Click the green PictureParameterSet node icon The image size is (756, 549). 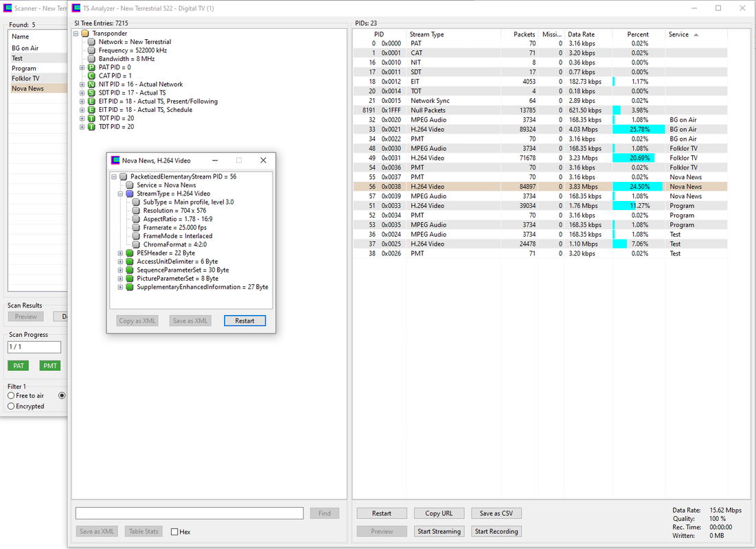(129, 279)
